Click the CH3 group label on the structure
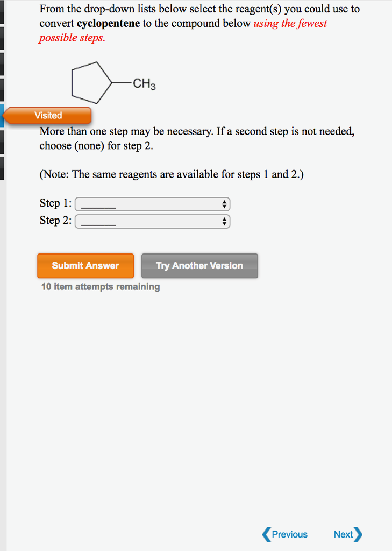 (x=144, y=83)
